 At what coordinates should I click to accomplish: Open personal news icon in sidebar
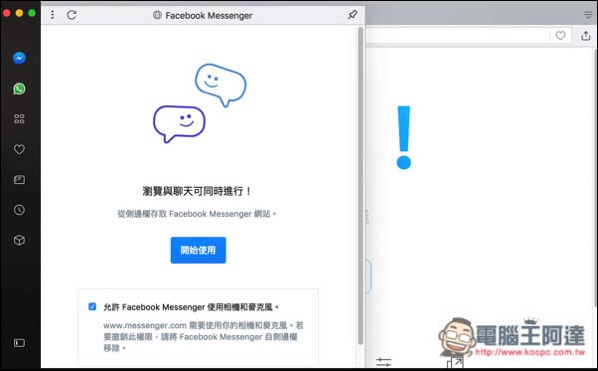pos(19,179)
